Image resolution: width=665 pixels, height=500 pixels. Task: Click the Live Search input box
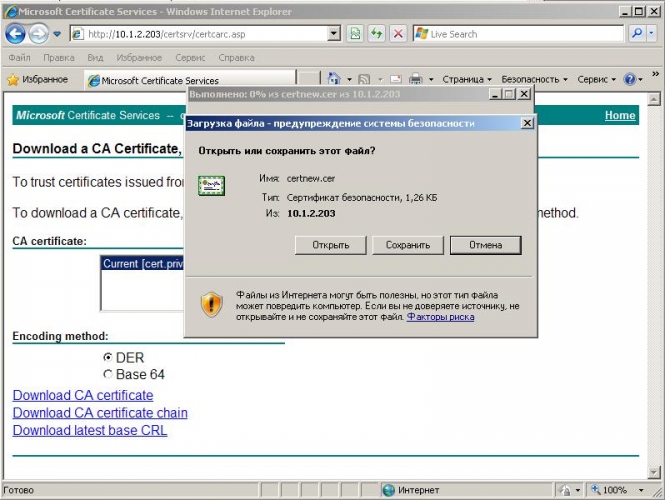coord(518,34)
